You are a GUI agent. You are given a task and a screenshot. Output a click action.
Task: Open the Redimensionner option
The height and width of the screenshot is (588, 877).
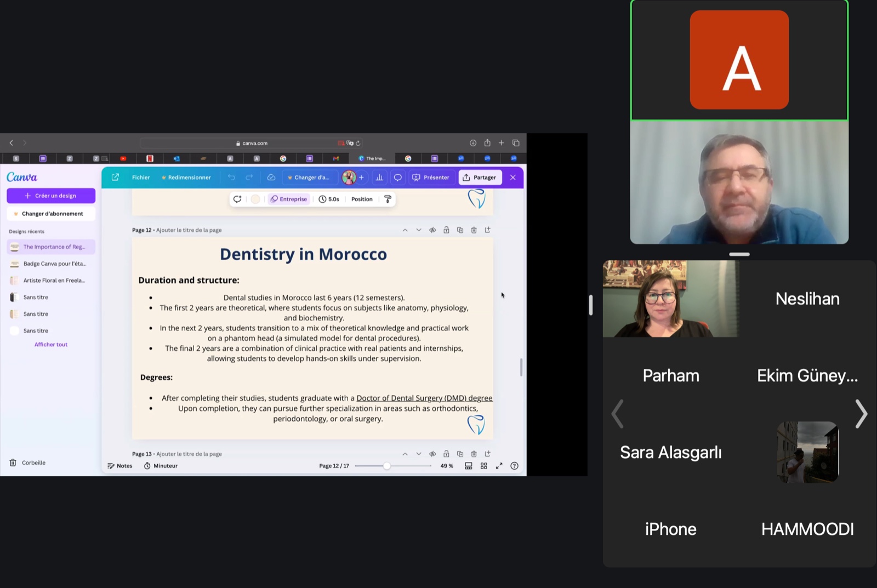point(186,178)
